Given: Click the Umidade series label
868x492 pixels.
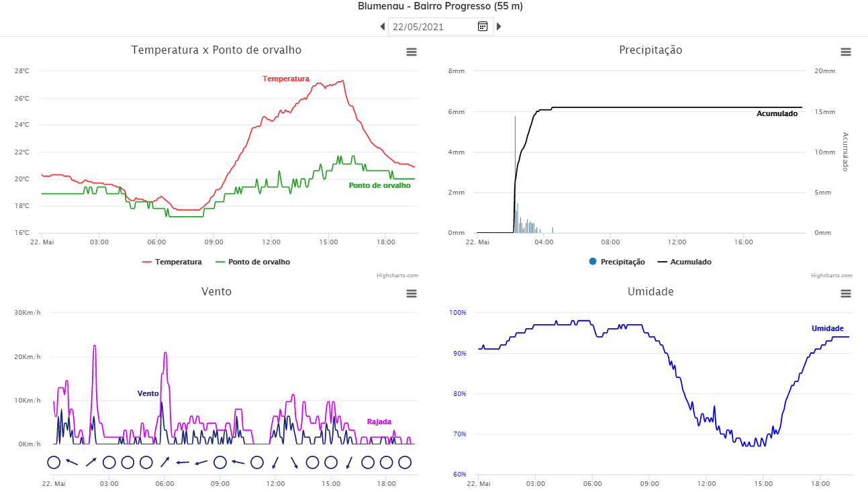Looking at the screenshot, I should click(827, 328).
